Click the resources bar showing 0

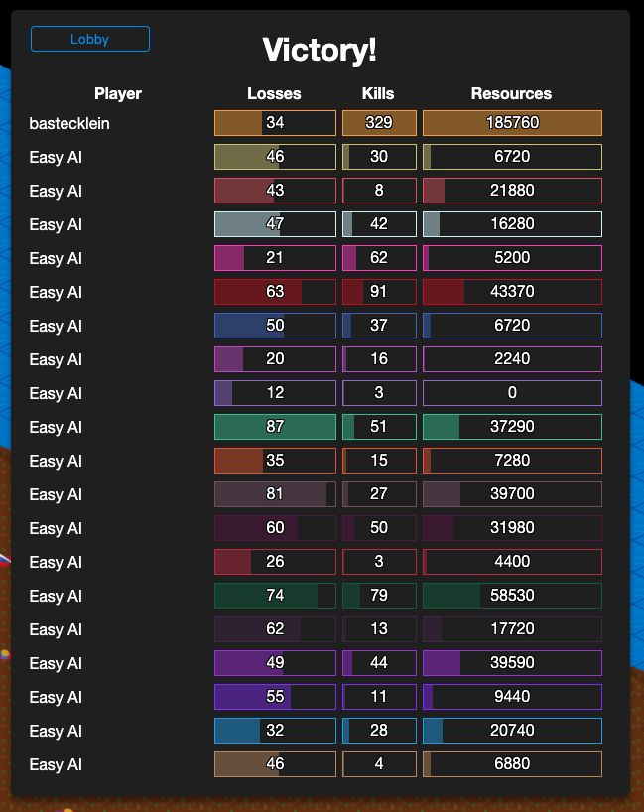tap(512, 393)
